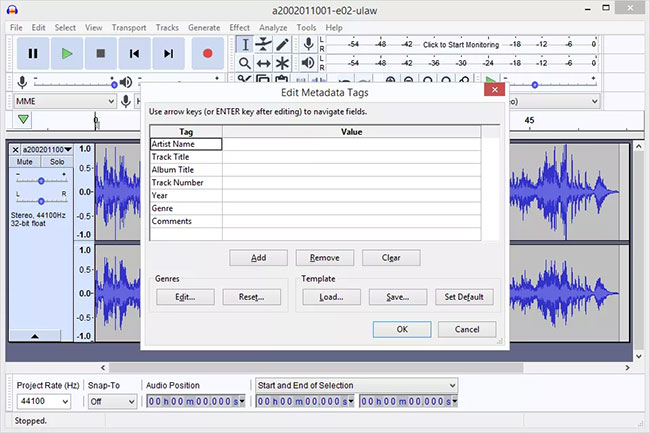Open the playback device dropdown on right

554,101
